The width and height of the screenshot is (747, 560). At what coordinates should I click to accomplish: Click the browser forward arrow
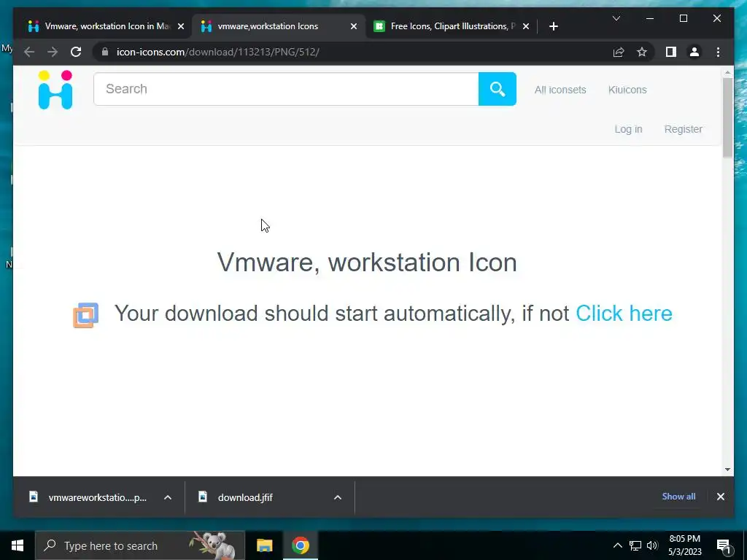[53, 52]
